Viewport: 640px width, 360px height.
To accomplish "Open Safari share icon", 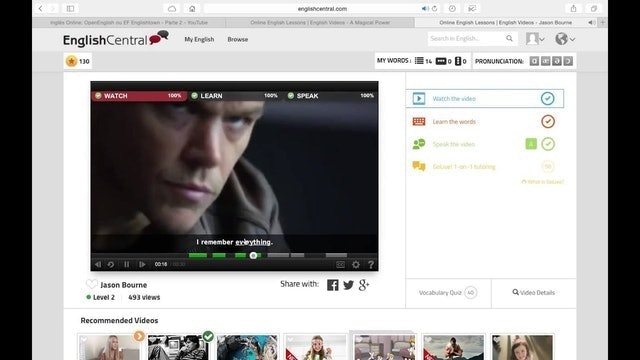I will [573, 9].
